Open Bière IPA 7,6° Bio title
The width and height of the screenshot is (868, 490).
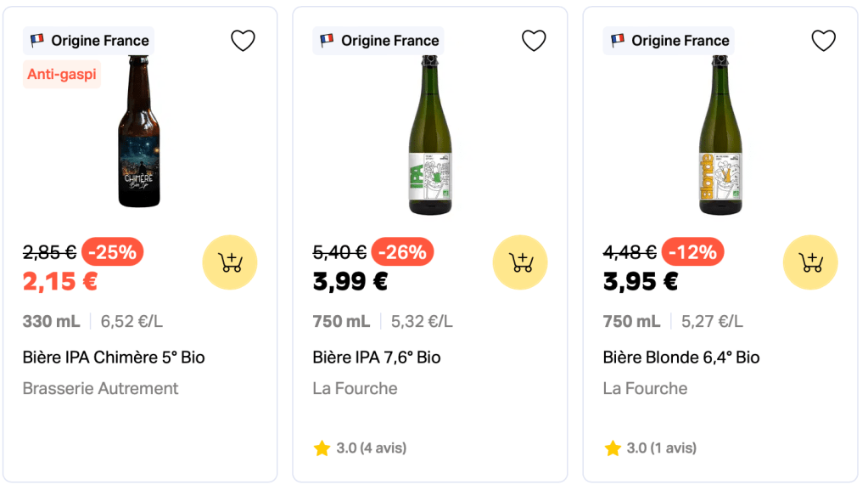(377, 358)
